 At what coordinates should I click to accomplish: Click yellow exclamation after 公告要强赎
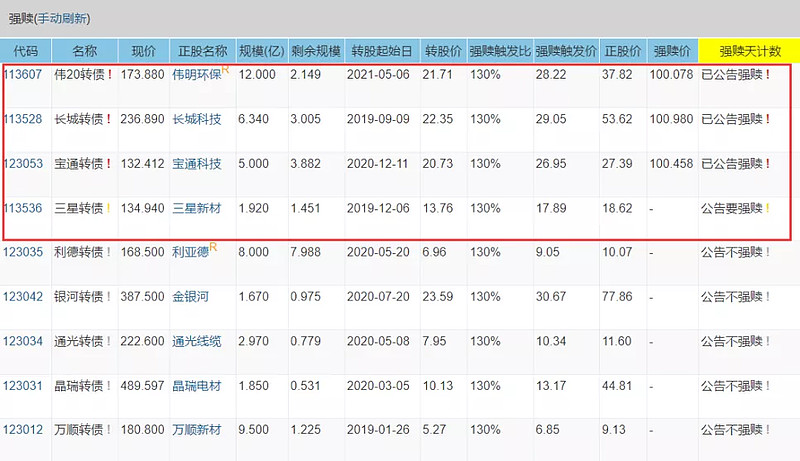point(767,208)
